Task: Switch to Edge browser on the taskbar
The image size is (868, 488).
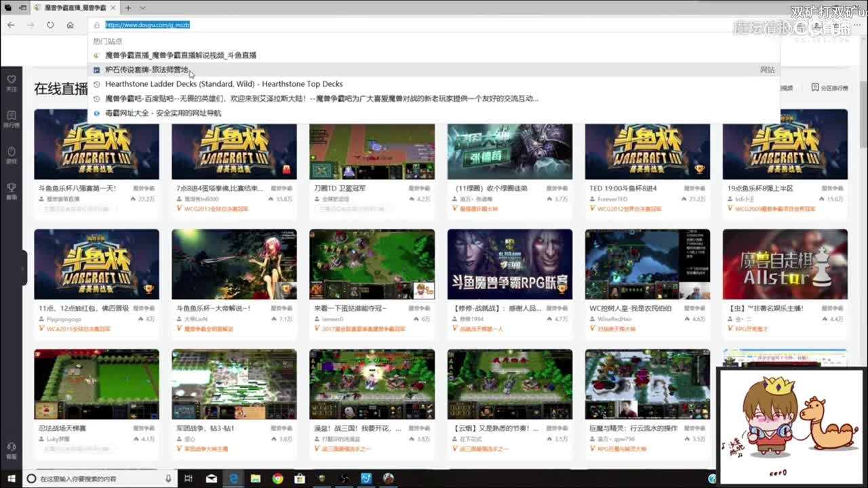Action: tap(234, 479)
